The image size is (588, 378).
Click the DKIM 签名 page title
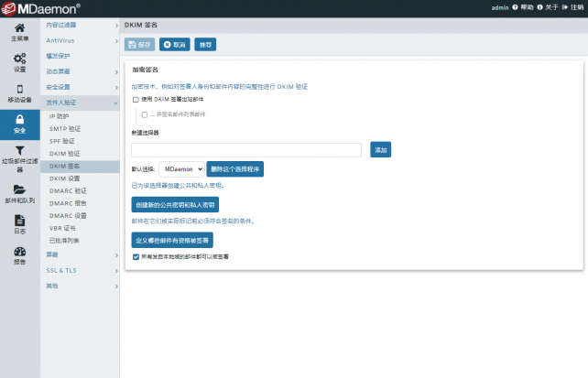point(141,25)
